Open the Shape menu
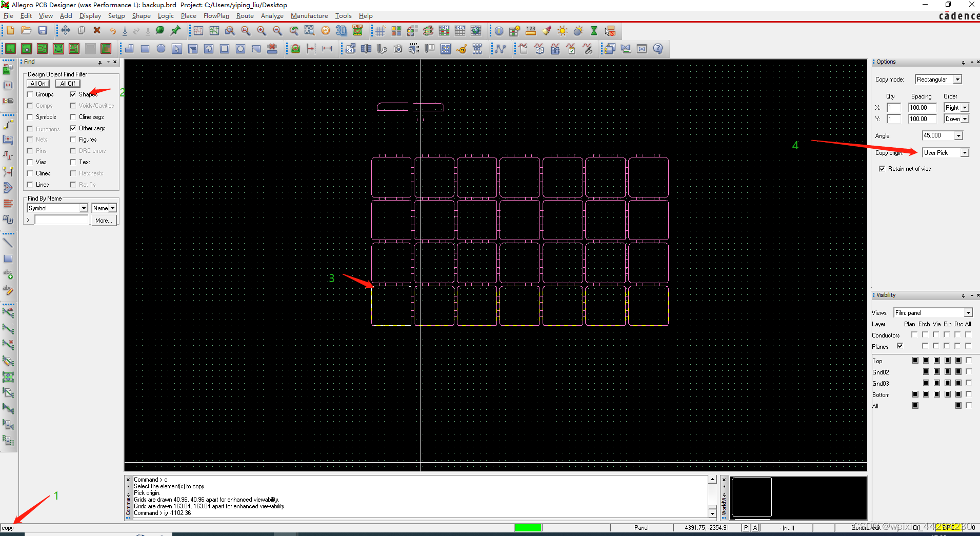This screenshot has height=536, width=980. (142, 16)
